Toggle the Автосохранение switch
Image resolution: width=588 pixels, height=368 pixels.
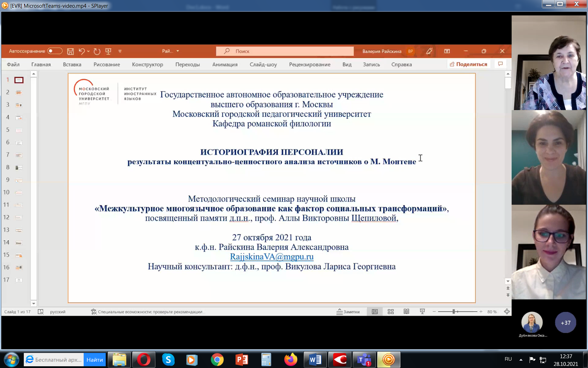(55, 51)
